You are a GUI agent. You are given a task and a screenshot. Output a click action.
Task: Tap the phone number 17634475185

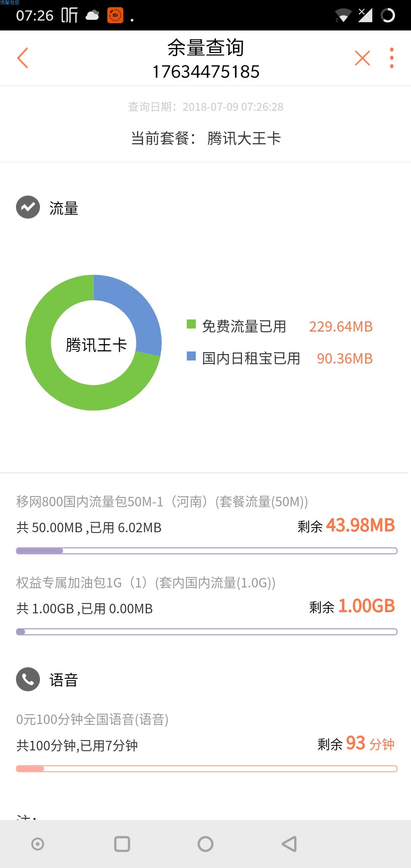click(206, 72)
